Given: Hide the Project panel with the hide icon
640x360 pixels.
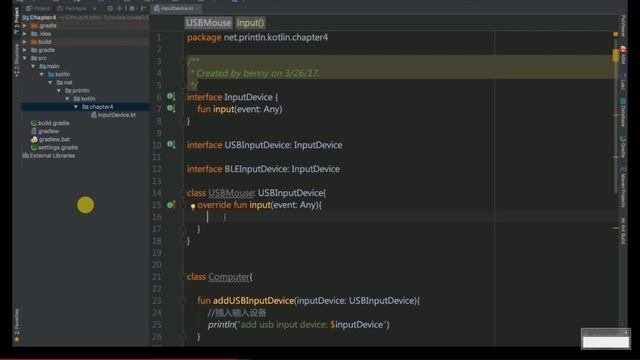Looking at the screenshot, I should point(143,8).
